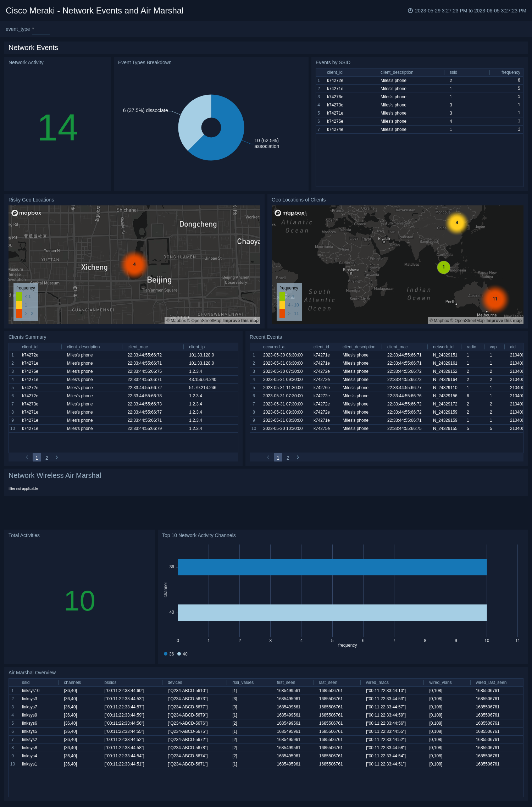This screenshot has height=807, width=532.
Task: Click the orange cluster marker 11 over Australia
Action: tap(495, 299)
